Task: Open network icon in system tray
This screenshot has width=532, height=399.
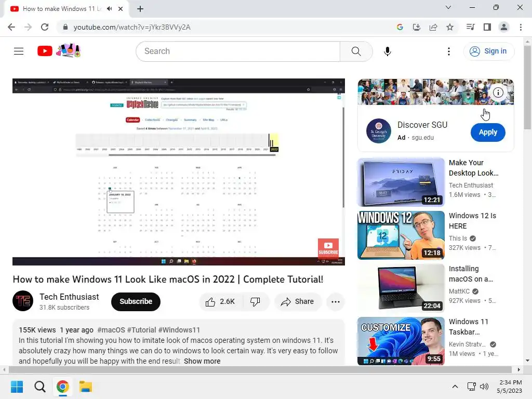Action: point(471,387)
